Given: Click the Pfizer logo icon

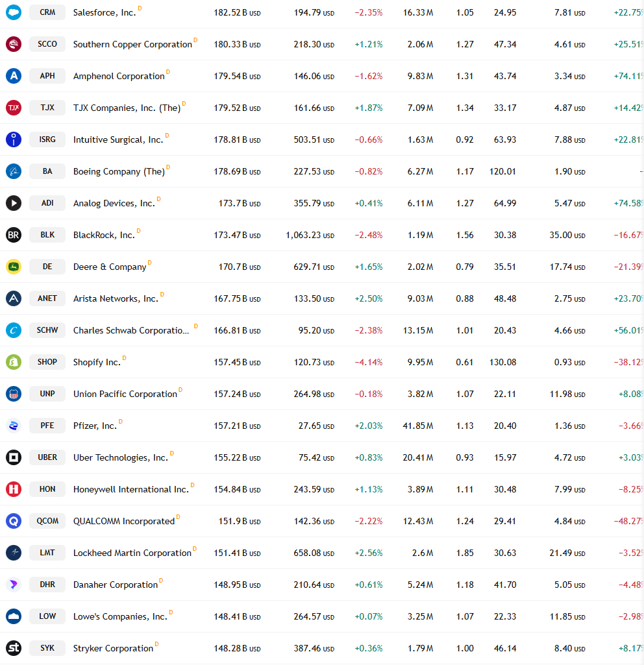Looking at the screenshot, I should [14, 426].
